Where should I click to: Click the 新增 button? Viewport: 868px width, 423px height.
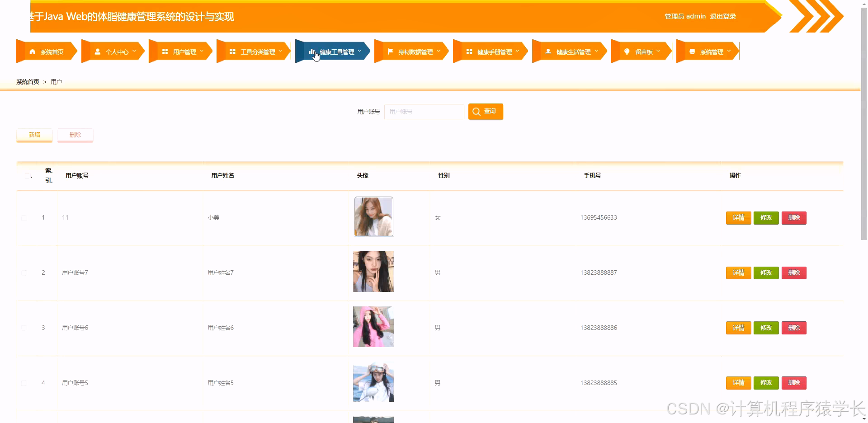(x=34, y=135)
